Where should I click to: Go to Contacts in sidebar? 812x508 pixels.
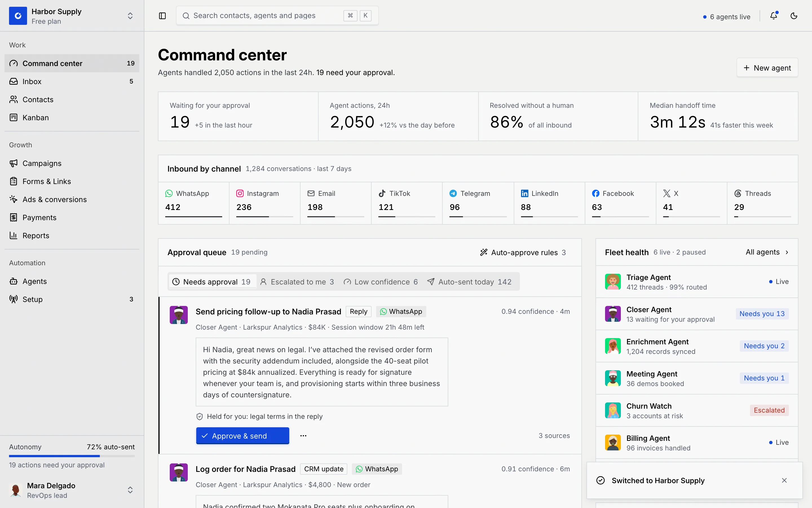click(72, 99)
